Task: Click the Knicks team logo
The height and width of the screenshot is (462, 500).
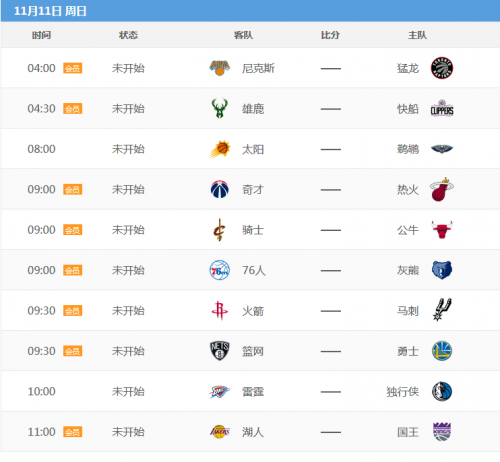Action: point(219,68)
